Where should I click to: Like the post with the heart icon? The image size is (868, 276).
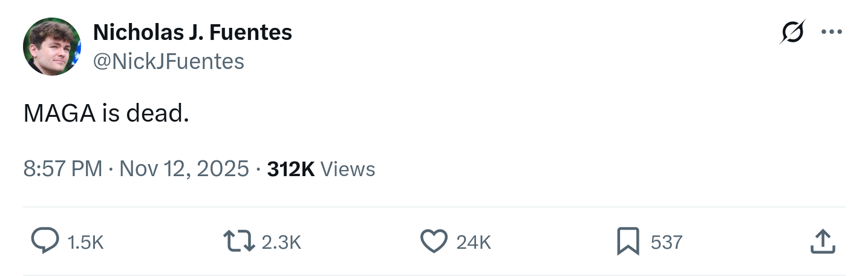pyautogui.click(x=433, y=242)
